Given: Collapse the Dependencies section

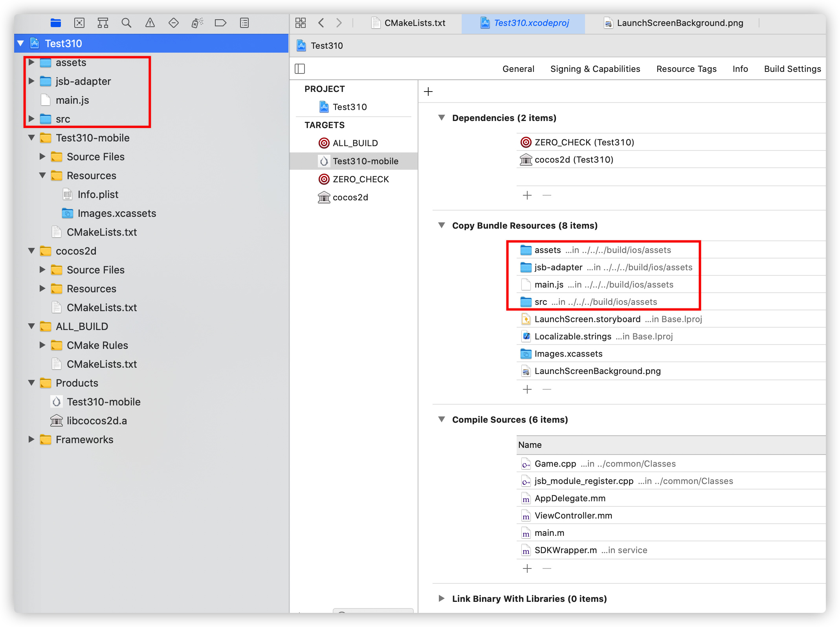Looking at the screenshot, I should pos(442,118).
